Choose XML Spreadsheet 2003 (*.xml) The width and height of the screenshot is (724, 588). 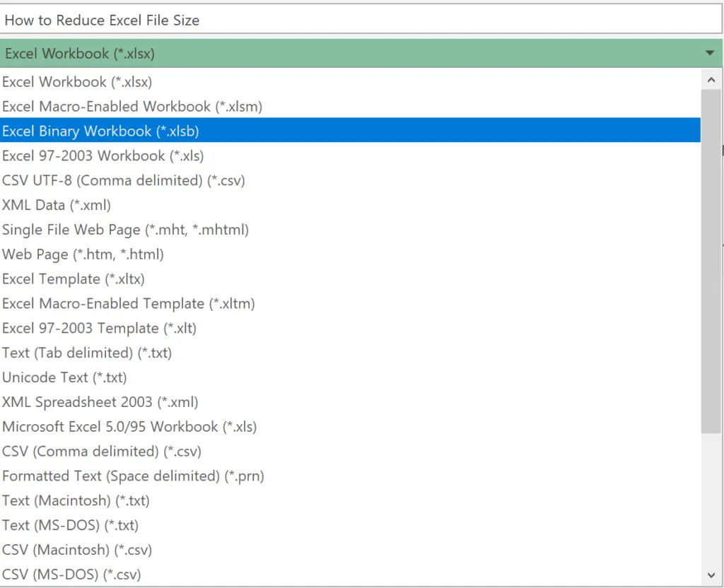click(x=351, y=402)
